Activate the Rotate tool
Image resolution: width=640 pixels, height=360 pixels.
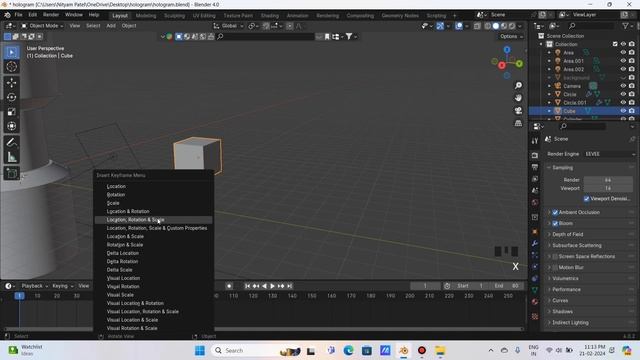click(x=11, y=97)
